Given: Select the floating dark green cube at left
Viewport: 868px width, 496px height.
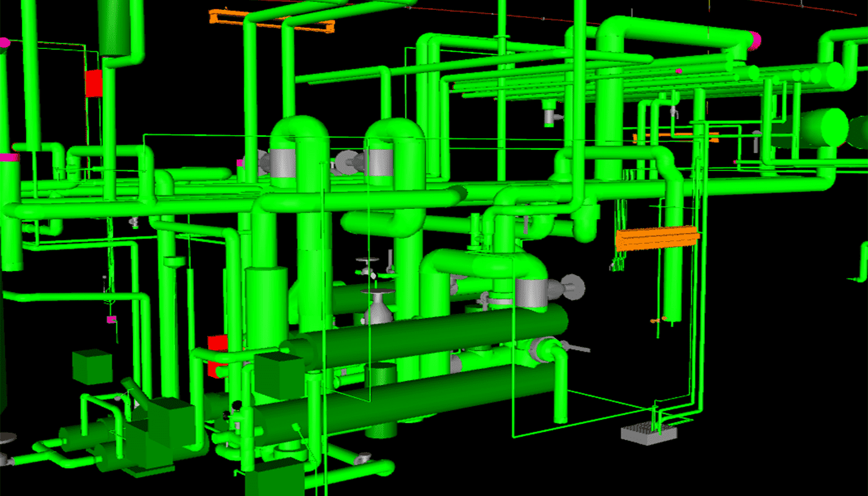Looking at the screenshot, I should click(x=92, y=366).
